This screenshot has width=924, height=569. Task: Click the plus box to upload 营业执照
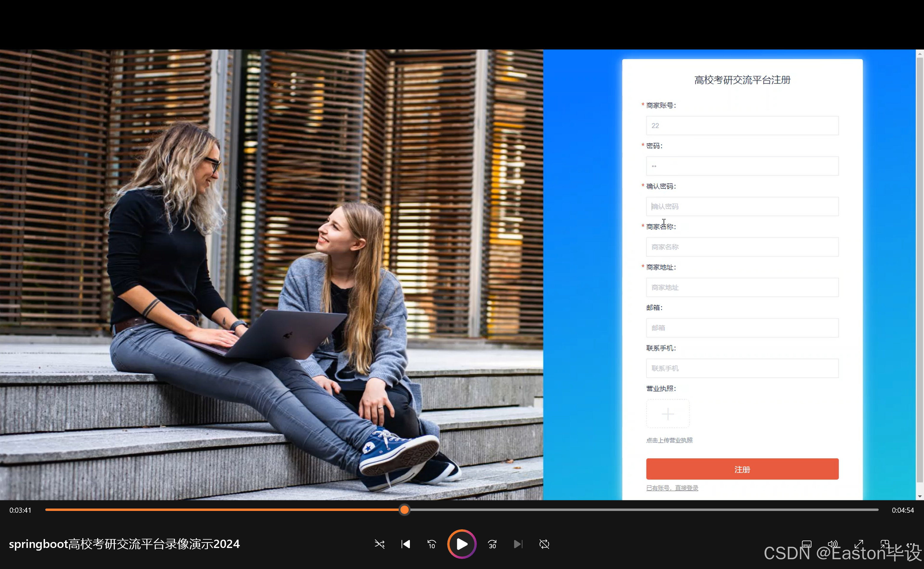click(668, 414)
